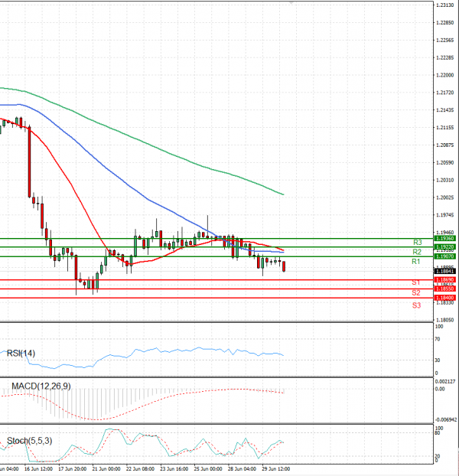Select the 1.19070 green price tag
The image size is (459, 476).
[444, 256]
